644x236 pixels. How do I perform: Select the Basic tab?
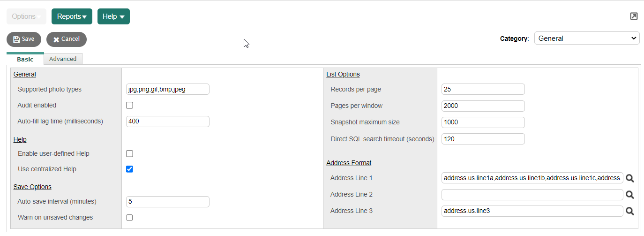(25, 59)
